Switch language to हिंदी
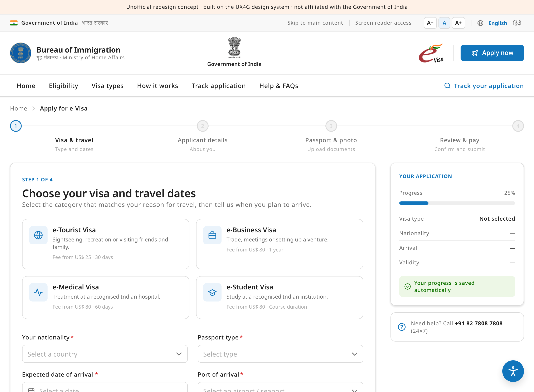The width and height of the screenshot is (534, 392). pos(517,23)
